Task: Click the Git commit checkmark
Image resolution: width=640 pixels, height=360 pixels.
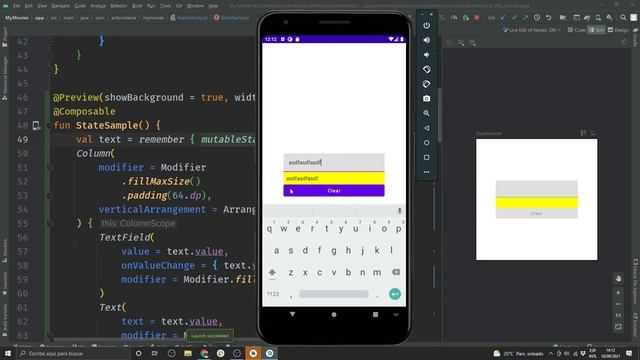Action: pyautogui.click(x=514, y=18)
